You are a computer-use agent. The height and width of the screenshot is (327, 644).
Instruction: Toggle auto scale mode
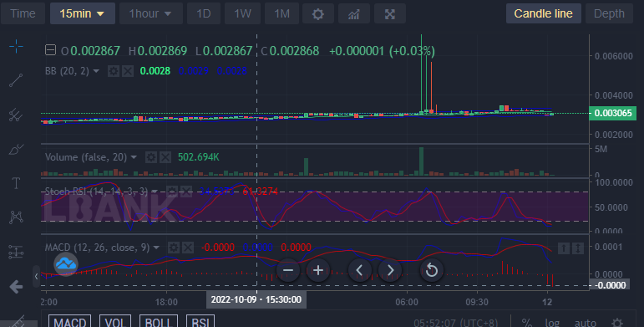(x=586, y=323)
